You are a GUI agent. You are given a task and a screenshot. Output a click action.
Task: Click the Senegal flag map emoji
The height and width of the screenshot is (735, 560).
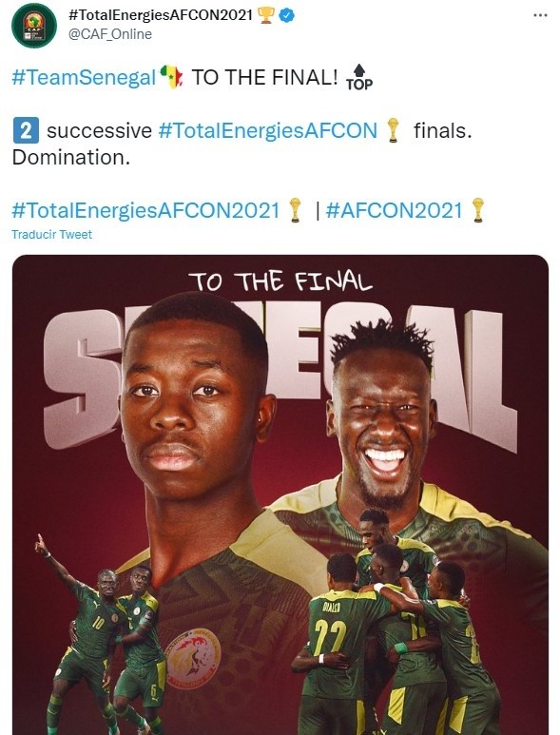pos(171,77)
